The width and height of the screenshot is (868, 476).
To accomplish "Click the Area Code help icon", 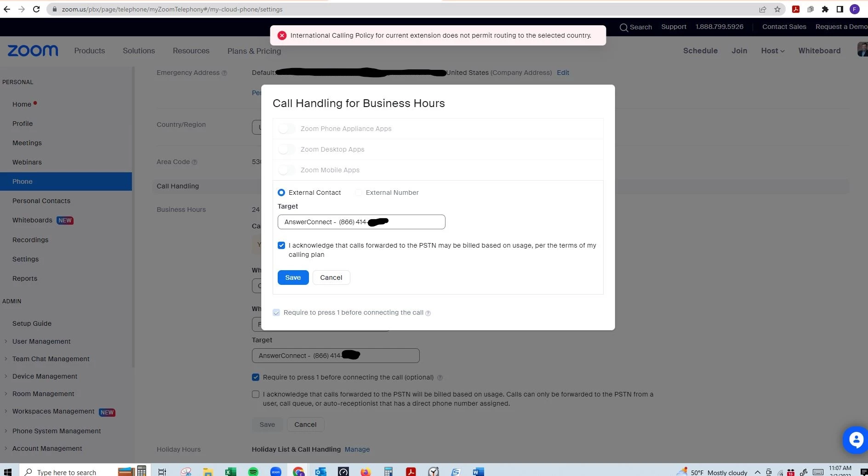I will click(x=194, y=162).
